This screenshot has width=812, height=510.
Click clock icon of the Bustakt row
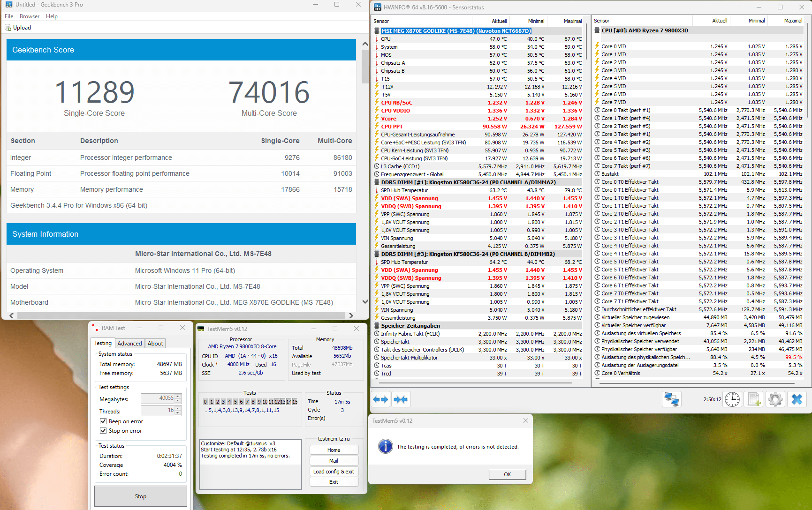pos(597,174)
